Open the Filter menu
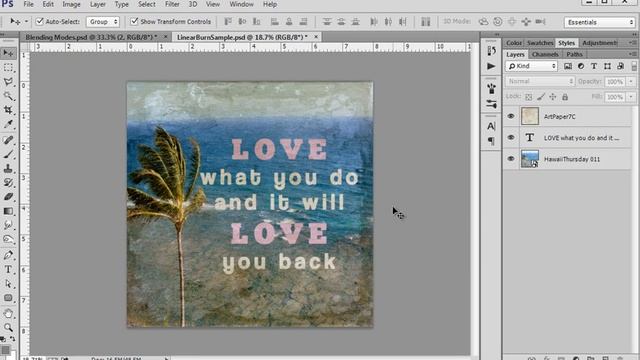Image resolution: width=640 pixels, height=360 pixels. pyautogui.click(x=172, y=4)
